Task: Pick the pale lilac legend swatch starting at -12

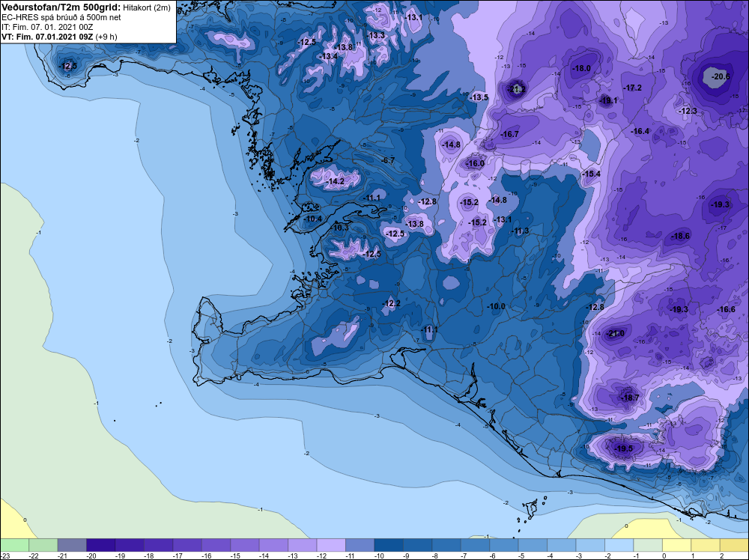Action: pyautogui.click(x=331, y=545)
